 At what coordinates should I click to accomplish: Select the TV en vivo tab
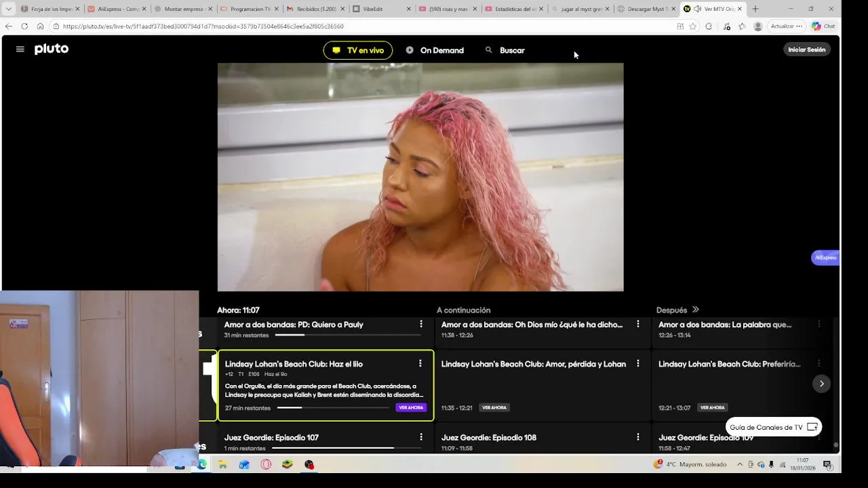pyautogui.click(x=358, y=50)
